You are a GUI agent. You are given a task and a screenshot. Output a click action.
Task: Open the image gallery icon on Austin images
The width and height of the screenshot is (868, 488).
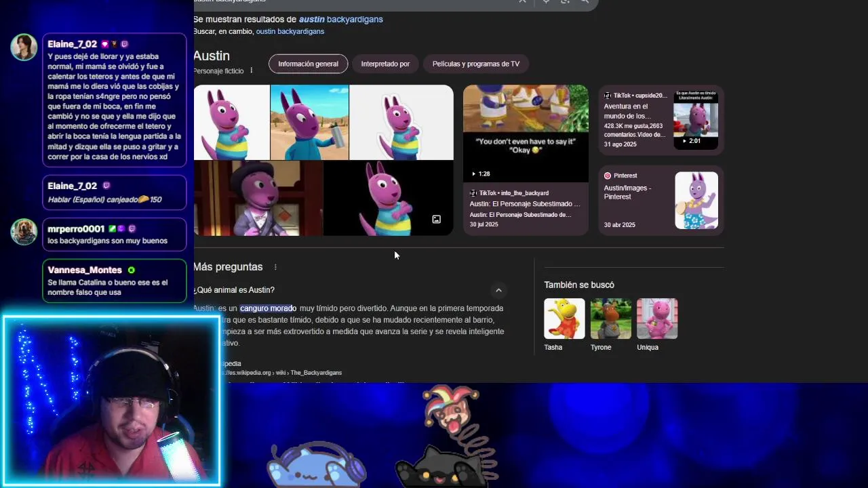[436, 219]
